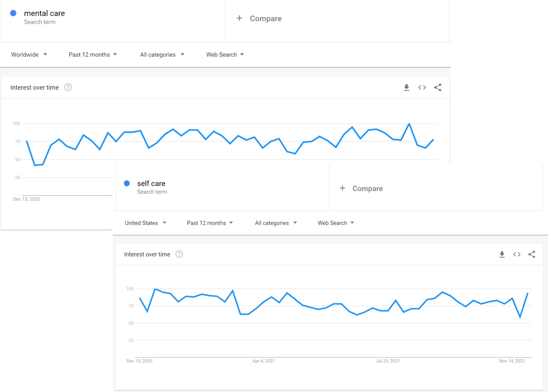Viewport: 551px width, 392px height.
Task: Open help icon beside lower Interest over time
Action: (179, 254)
